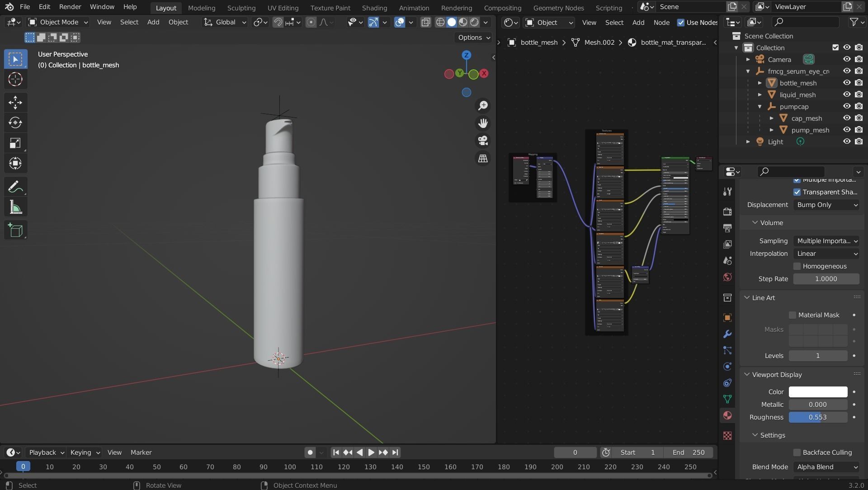
Task: Collapse the pumpcap tree item
Action: pyautogui.click(x=760, y=107)
